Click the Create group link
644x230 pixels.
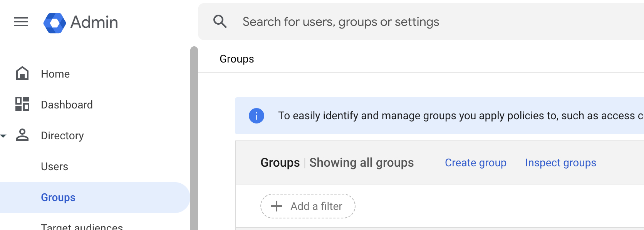tap(475, 163)
